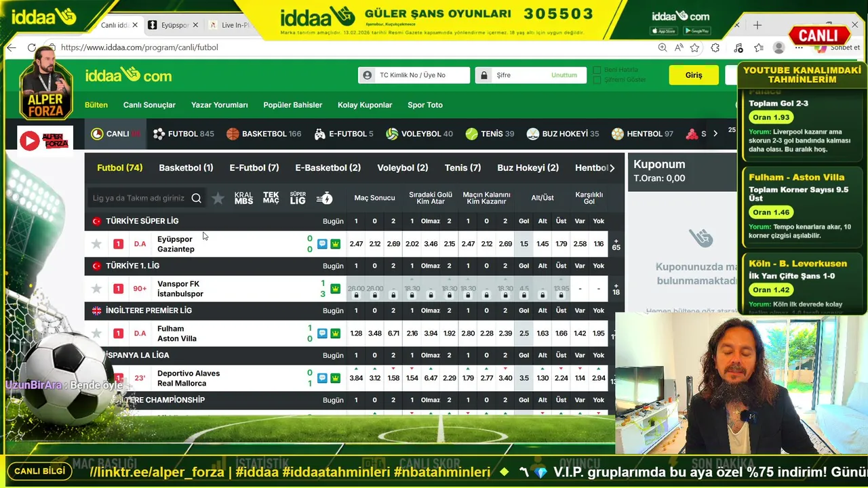
Task: Click the crown icon for Fulham - Aston Villa
Action: (x=335, y=333)
